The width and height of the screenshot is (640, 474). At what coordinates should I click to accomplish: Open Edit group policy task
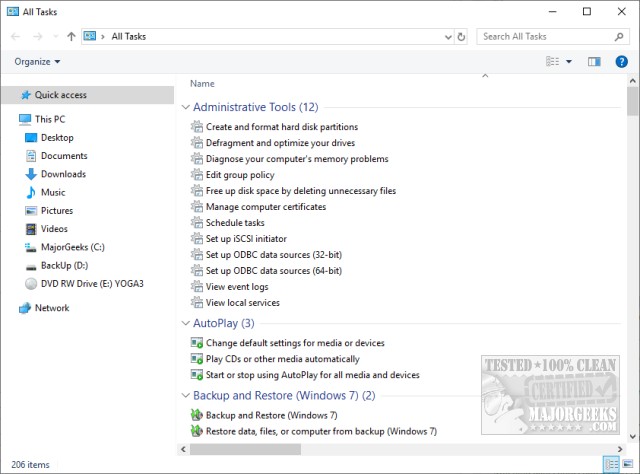tap(239, 175)
